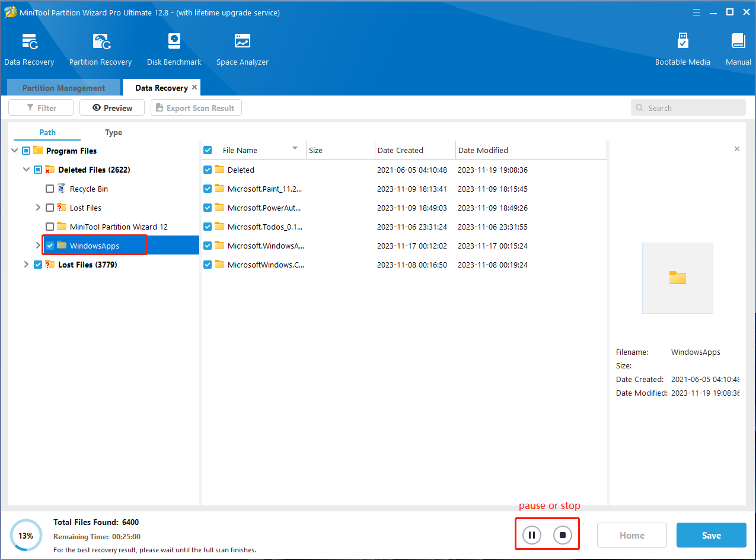The image size is (756, 560).
Task: Open the Preview tool
Action: pyautogui.click(x=111, y=107)
